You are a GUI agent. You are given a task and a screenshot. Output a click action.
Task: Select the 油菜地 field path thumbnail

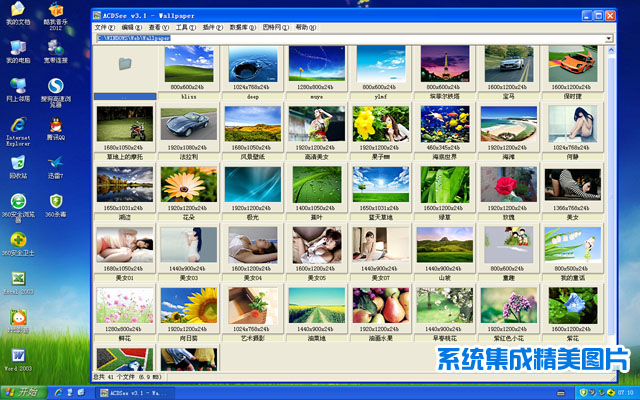tap(317, 305)
